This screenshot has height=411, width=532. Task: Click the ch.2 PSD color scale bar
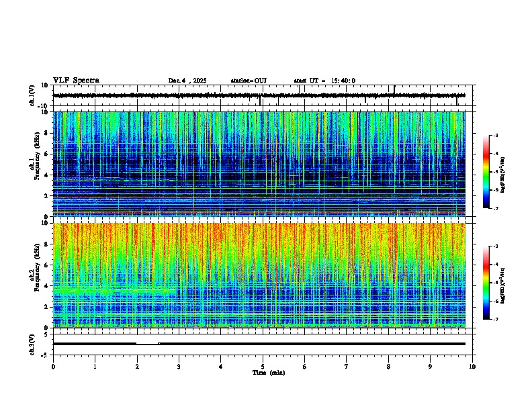486,283
